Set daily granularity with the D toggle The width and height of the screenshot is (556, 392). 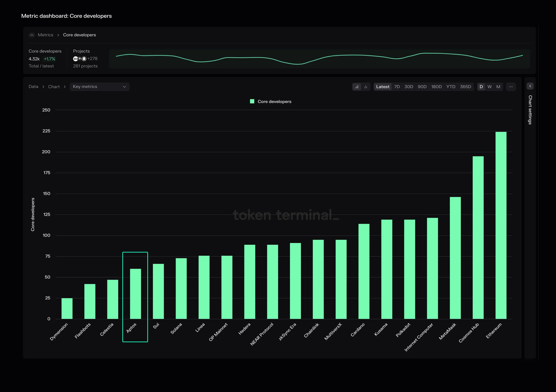click(481, 87)
